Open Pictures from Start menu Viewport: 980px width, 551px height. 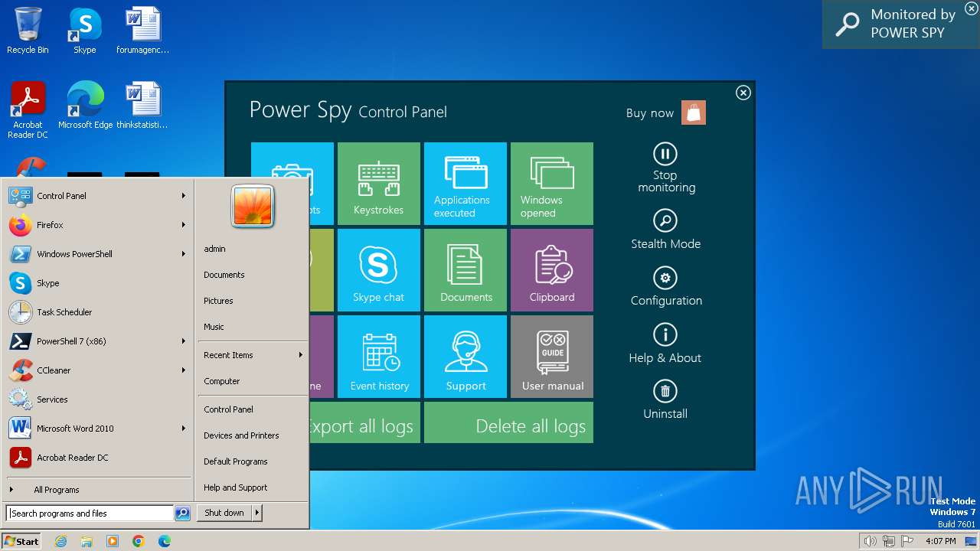(x=218, y=301)
